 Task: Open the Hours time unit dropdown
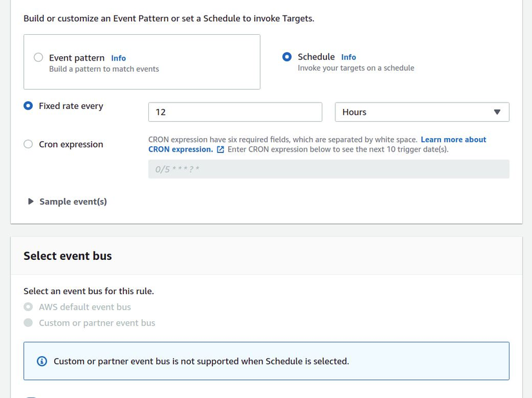coord(422,112)
